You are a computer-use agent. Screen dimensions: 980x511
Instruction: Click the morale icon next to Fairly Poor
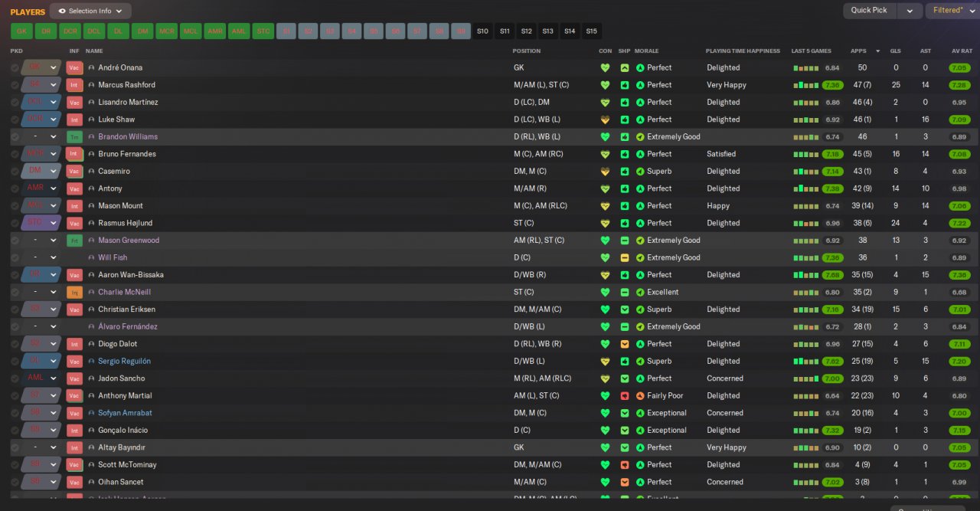click(640, 396)
